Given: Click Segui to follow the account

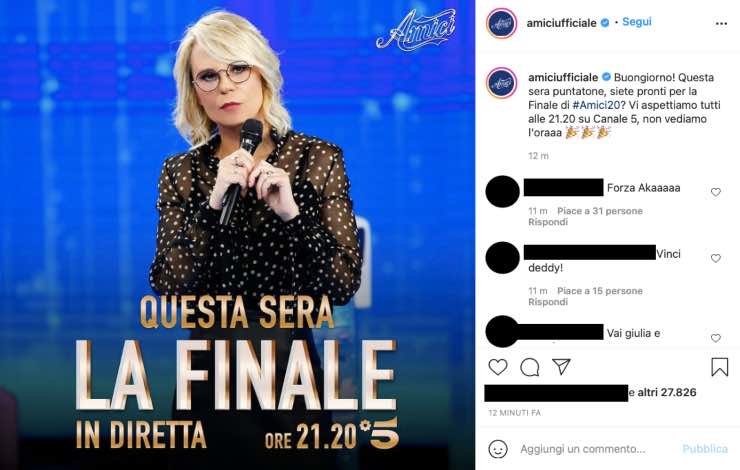Looking at the screenshot, I should [x=637, y=22].
